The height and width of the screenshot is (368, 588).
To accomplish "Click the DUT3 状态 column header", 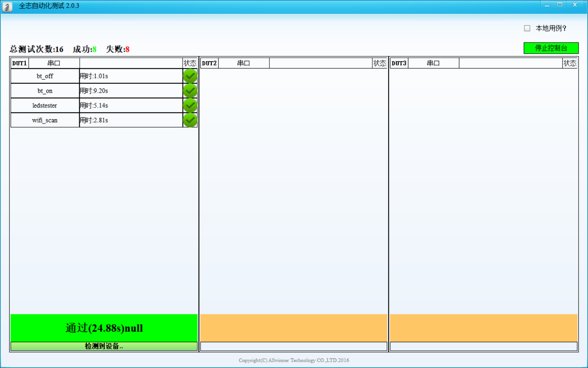I will [x=570, y=63].
